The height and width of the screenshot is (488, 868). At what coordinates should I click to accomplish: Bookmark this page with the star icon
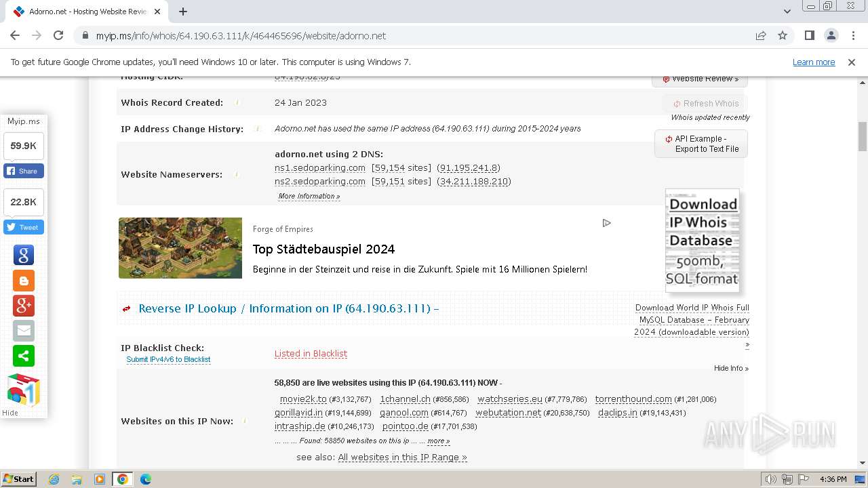(x=783, y=35)
